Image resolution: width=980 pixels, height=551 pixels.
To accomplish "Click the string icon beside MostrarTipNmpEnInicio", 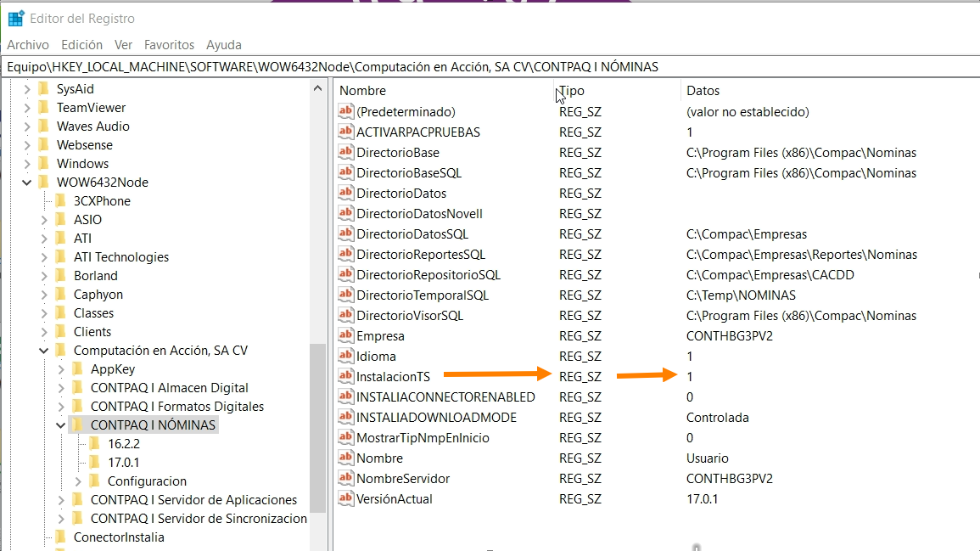I will click(345, 438).
